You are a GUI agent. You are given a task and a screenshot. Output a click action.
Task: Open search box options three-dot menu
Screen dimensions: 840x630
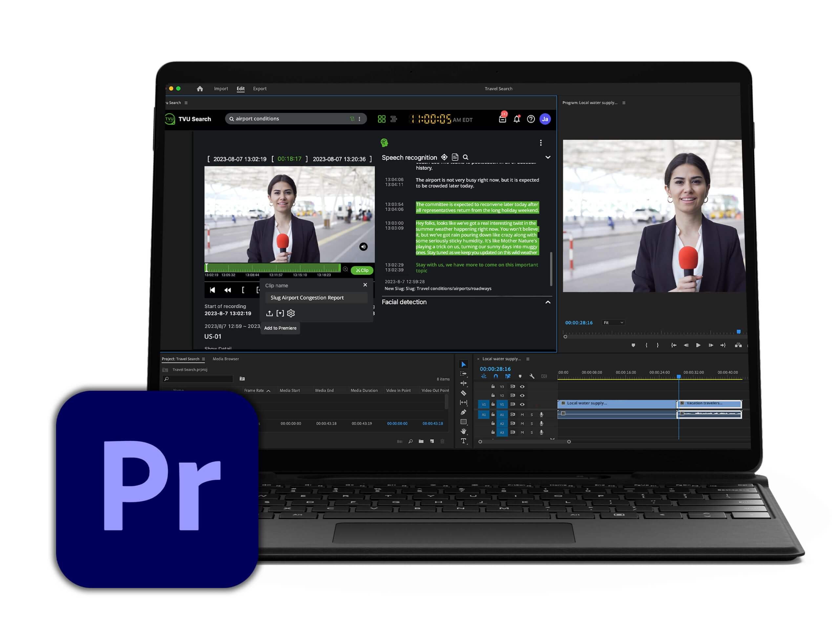pos(359,119)
